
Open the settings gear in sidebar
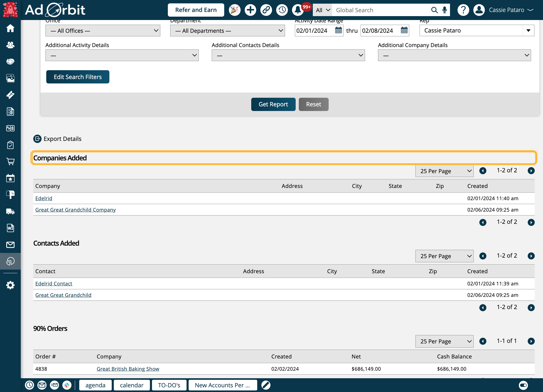pos(10,285)
